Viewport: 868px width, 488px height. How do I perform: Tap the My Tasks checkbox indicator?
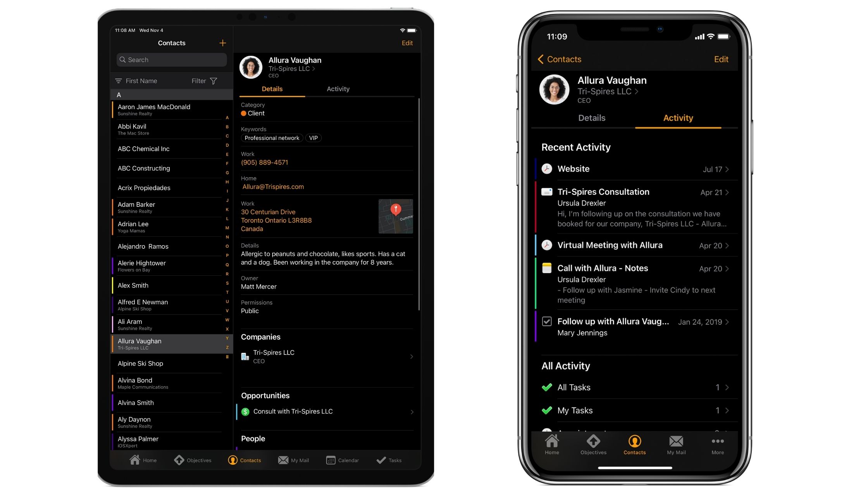(x=547, y=410)
